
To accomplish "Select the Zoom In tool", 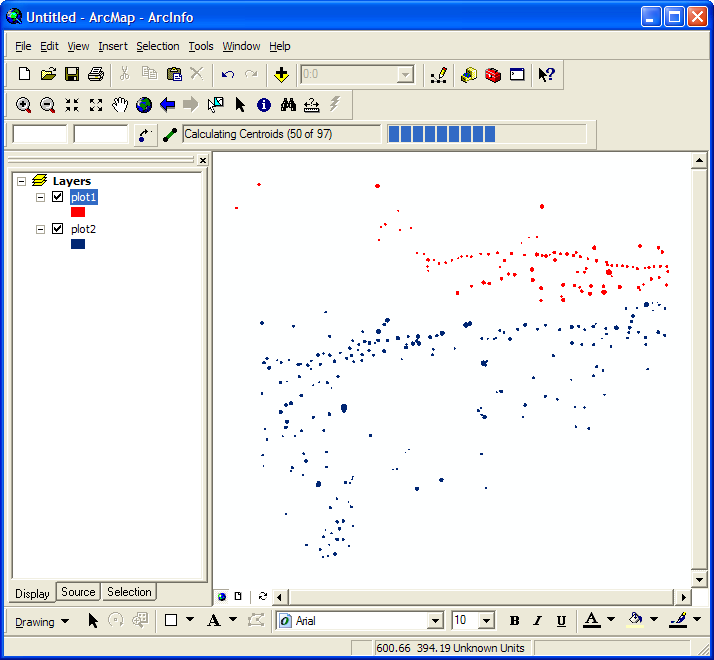I will click(23, 104).
